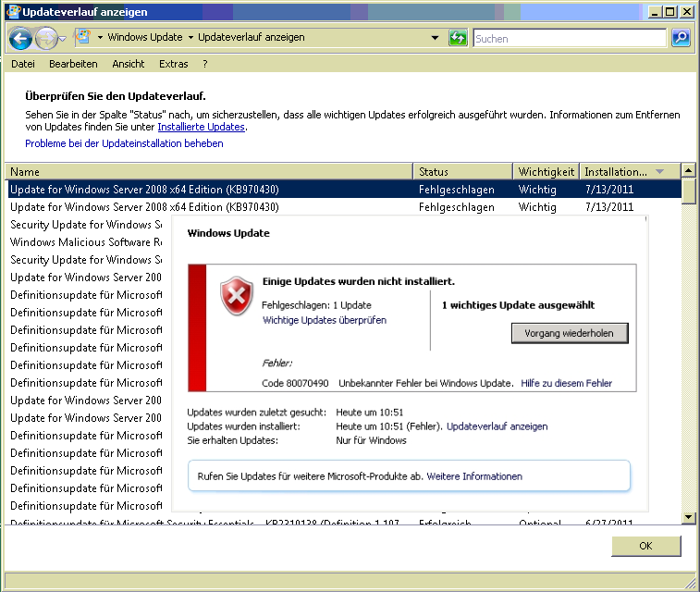Click the title bar window icon
The width and height of the screenshot is (700, 592).
(13, 12)
